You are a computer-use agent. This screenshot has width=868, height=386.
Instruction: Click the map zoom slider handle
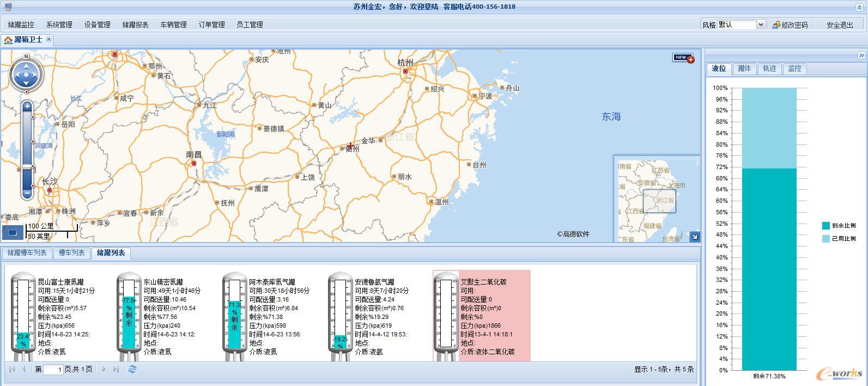tap(27, 167)
